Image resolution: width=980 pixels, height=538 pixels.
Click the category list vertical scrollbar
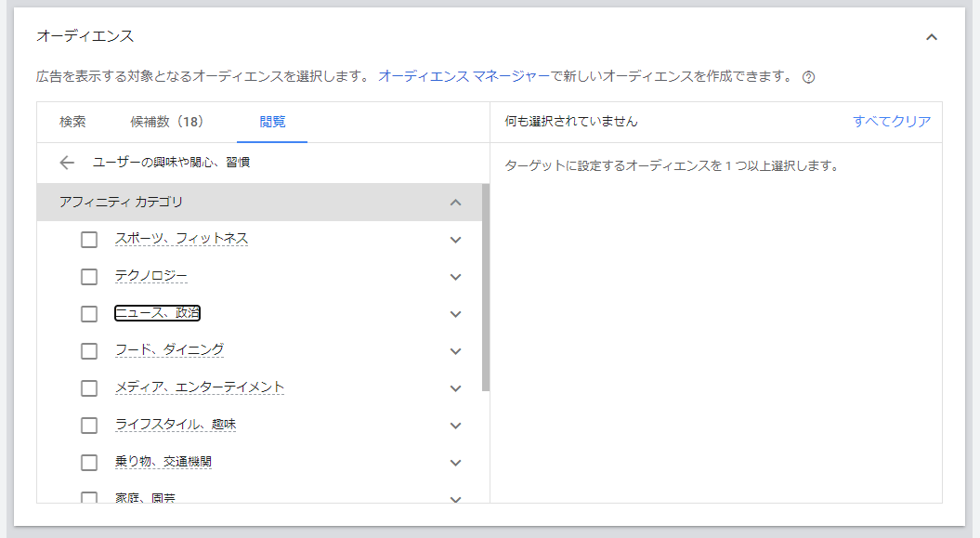[486, 288]
